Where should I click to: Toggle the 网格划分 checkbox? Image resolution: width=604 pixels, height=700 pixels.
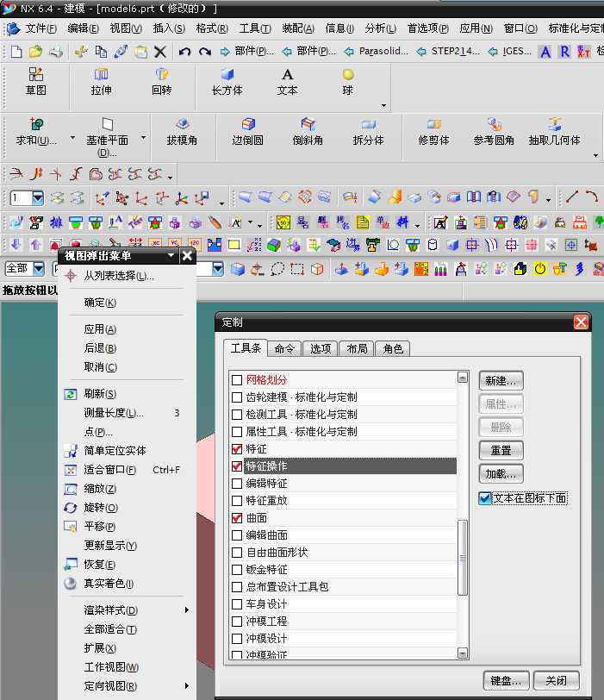237,380
